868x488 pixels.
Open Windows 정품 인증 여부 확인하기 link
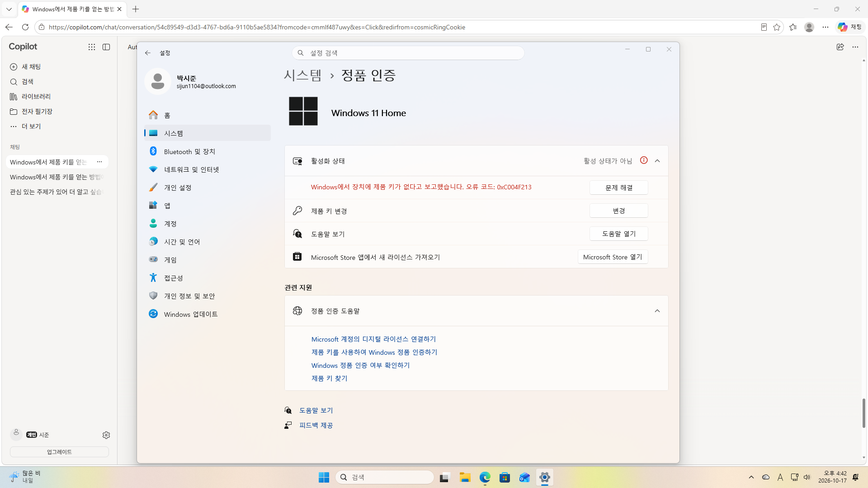(360, 365)
